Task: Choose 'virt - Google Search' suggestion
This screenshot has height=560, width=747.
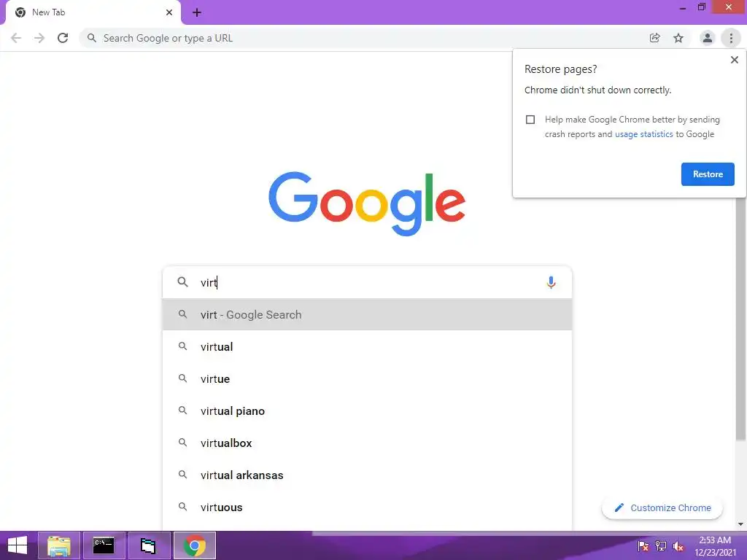Action: tap(367, 314)
